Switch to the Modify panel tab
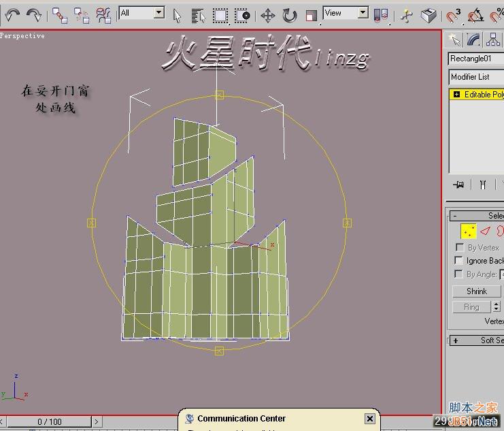 click(473, 39)
